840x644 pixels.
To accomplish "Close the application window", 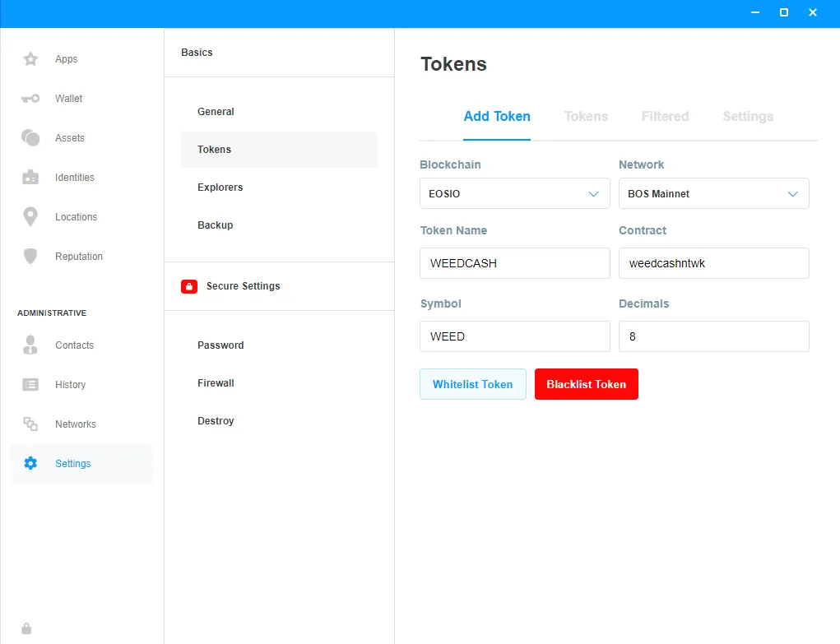I will [813, 12].
